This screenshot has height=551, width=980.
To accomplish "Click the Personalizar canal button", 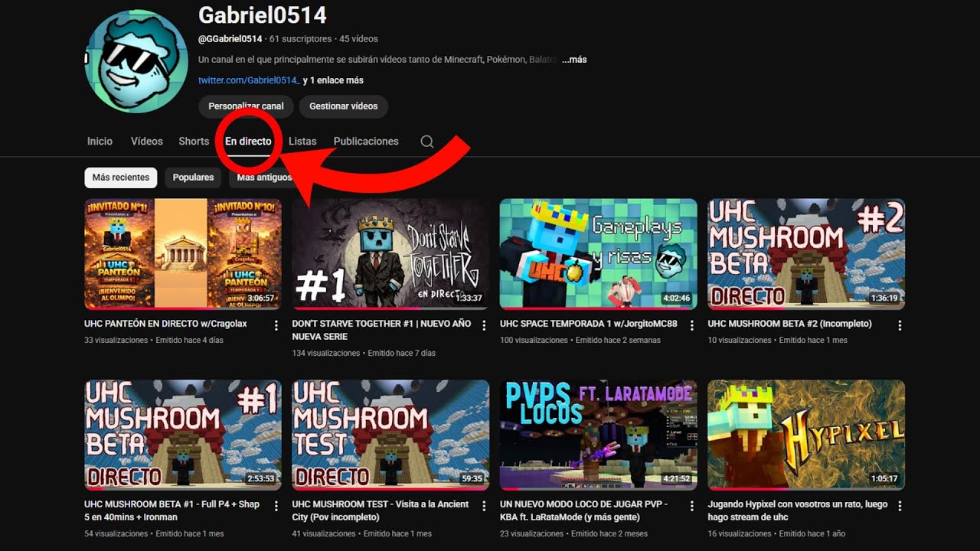I will [x=246, y=106].
